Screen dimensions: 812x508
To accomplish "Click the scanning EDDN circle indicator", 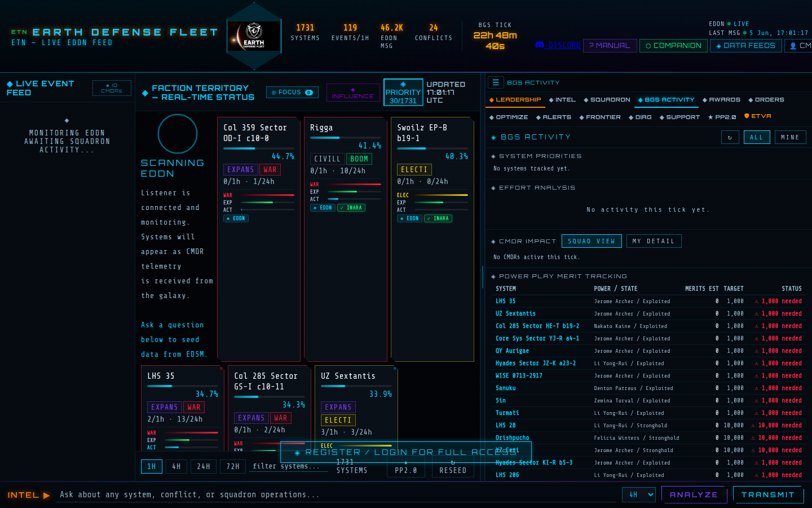I will pos(178,134).
